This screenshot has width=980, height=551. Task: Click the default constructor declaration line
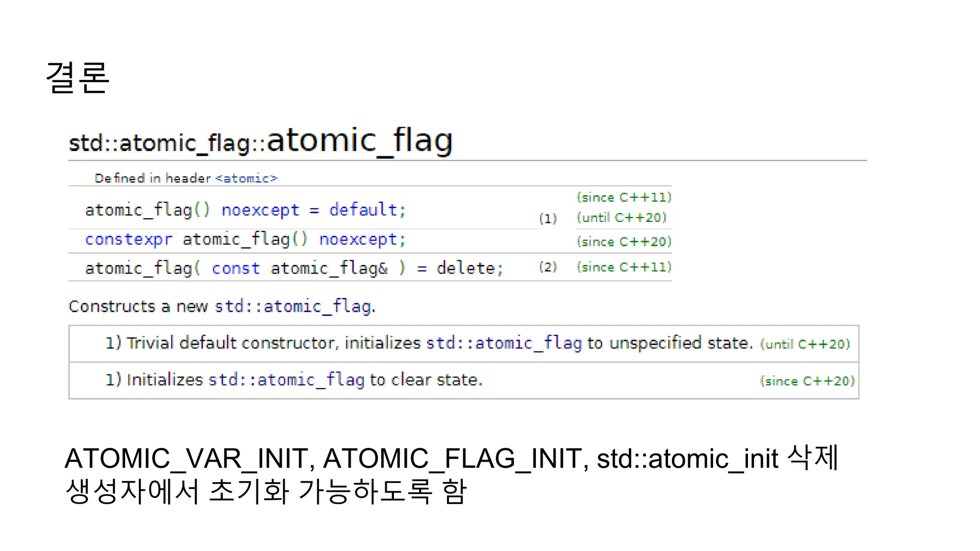tap(245, 210)
